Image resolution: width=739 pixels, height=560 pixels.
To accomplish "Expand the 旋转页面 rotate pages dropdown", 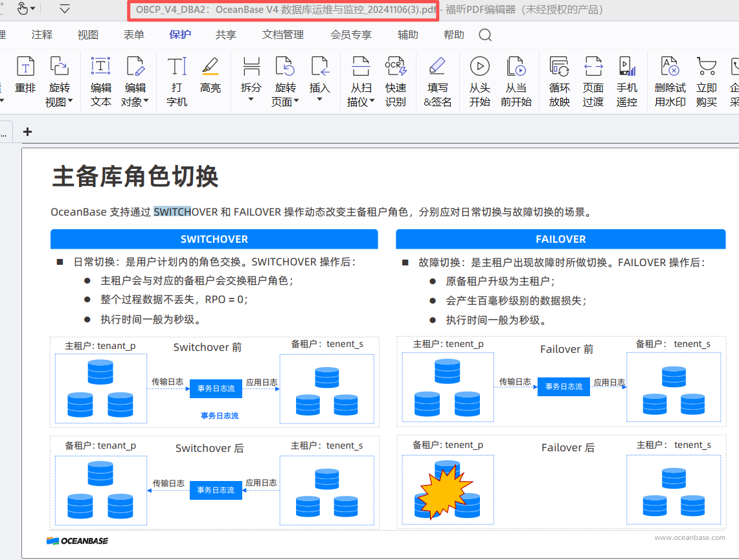I will 296,102.
